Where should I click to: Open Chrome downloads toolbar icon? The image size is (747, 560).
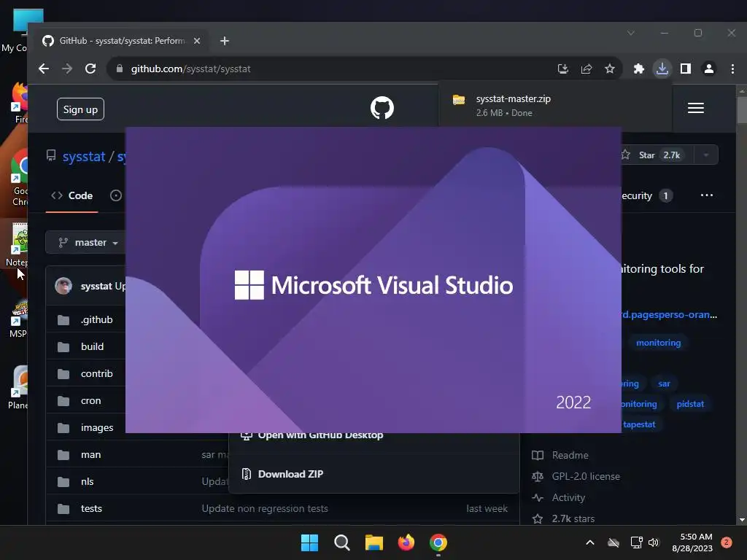coord(662,69)
